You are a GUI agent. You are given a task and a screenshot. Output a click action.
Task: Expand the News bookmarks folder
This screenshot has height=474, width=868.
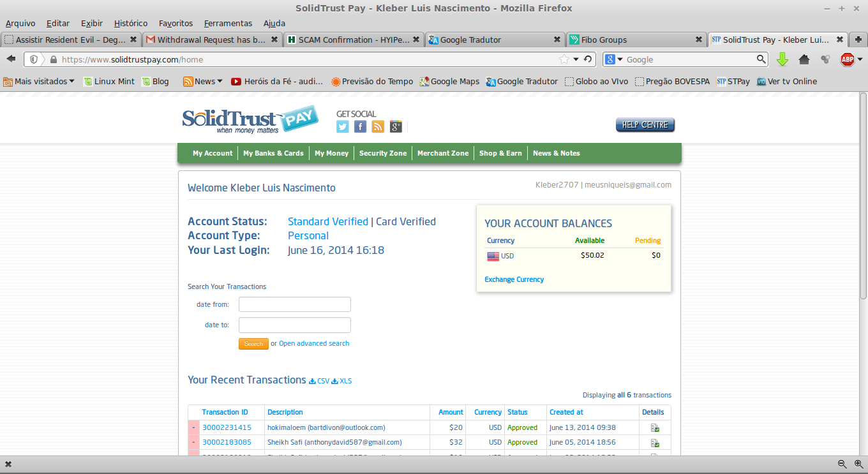[x=203, y=81]
